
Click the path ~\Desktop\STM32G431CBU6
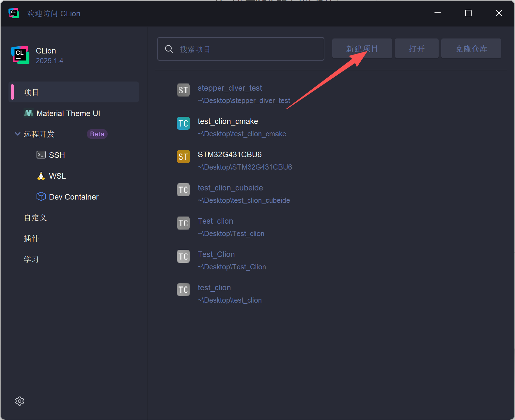pyautogui.click(x=245, y=167)
